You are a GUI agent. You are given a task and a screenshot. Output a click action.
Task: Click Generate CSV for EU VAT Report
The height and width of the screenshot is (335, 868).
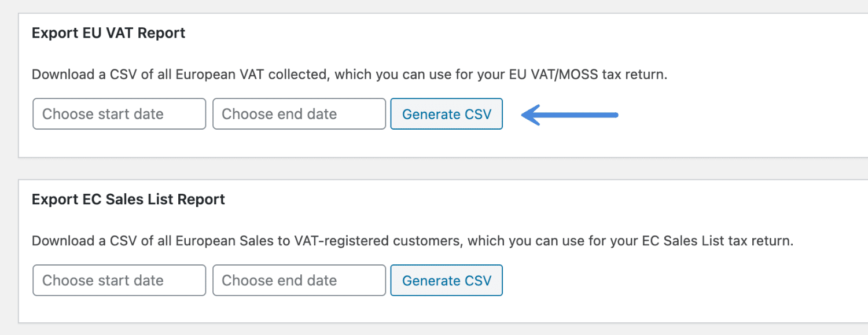(446, 114)
